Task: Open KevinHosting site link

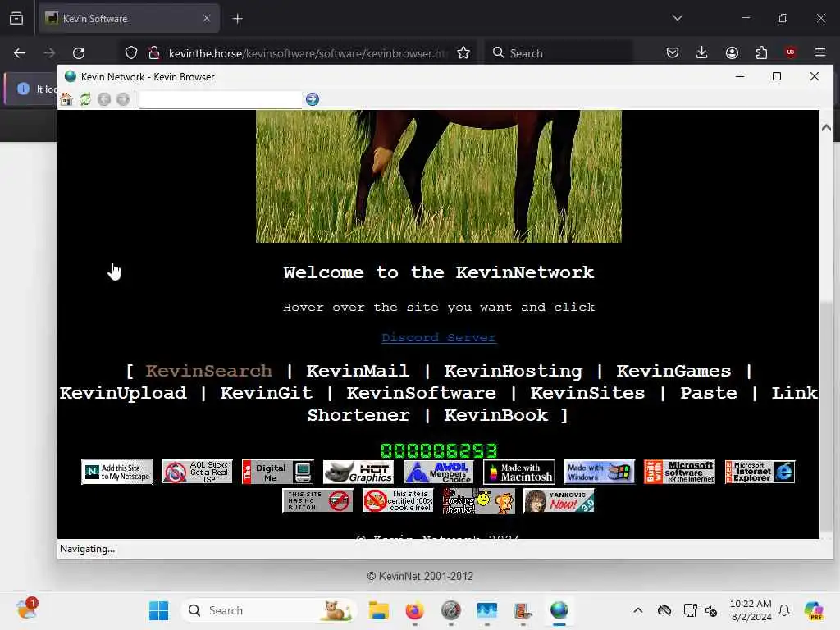Action: (x=513, y=371)
